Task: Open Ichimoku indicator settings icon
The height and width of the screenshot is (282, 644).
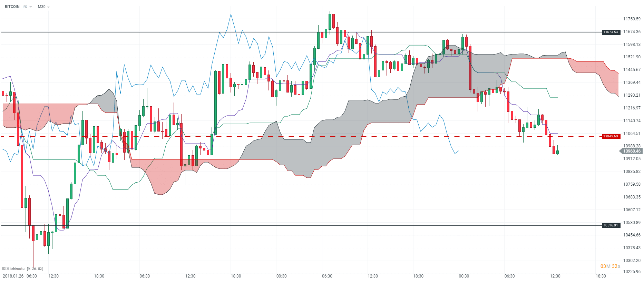Action: point(4,269)
